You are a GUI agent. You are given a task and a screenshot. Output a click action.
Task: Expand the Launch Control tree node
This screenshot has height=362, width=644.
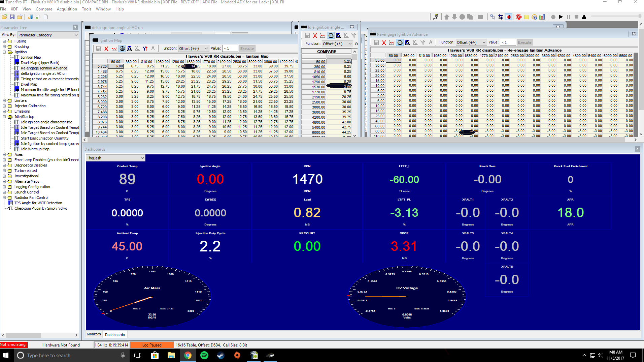pos(4,192)
